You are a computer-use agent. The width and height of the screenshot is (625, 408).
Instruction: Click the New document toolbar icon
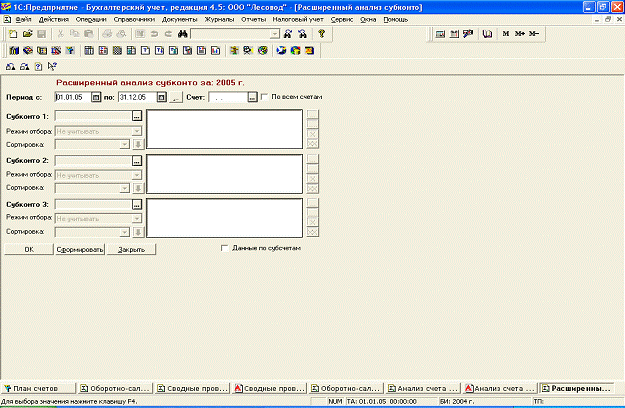[11, 34]
